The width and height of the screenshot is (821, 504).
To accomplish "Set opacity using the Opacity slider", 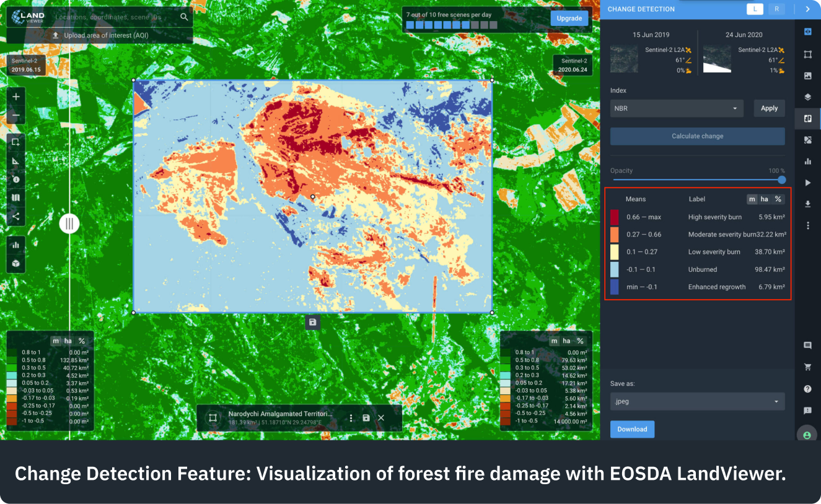I will coord(781,180).
